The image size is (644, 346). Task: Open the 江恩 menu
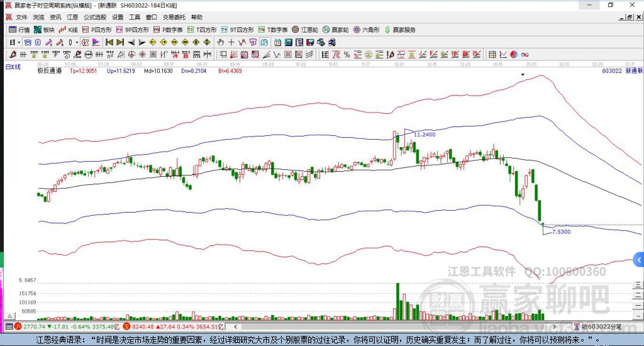click(72, 17)
